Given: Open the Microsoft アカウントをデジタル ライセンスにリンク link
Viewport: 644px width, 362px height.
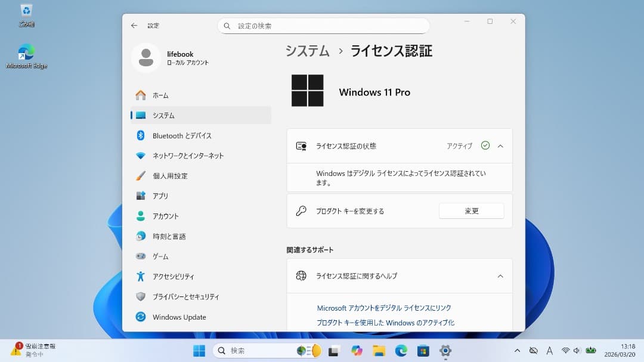Looking at the screenshot, I should tap(384, 308).
